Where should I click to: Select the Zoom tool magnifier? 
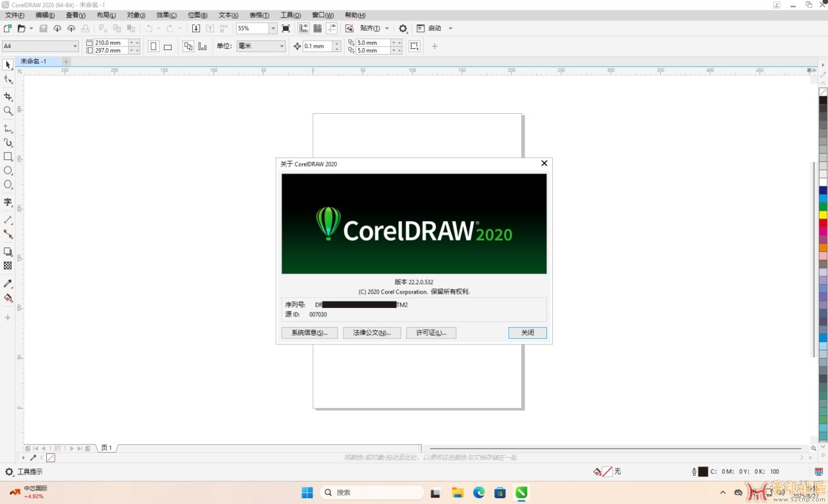(x=8, y=111)
